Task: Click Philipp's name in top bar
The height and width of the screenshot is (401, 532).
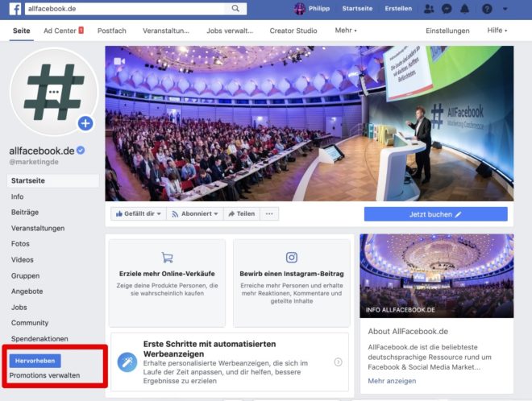Action: (x=319, y=9)
